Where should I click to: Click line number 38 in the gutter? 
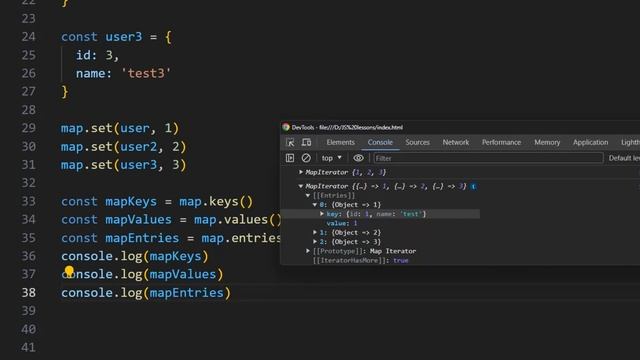coord(28,293)
